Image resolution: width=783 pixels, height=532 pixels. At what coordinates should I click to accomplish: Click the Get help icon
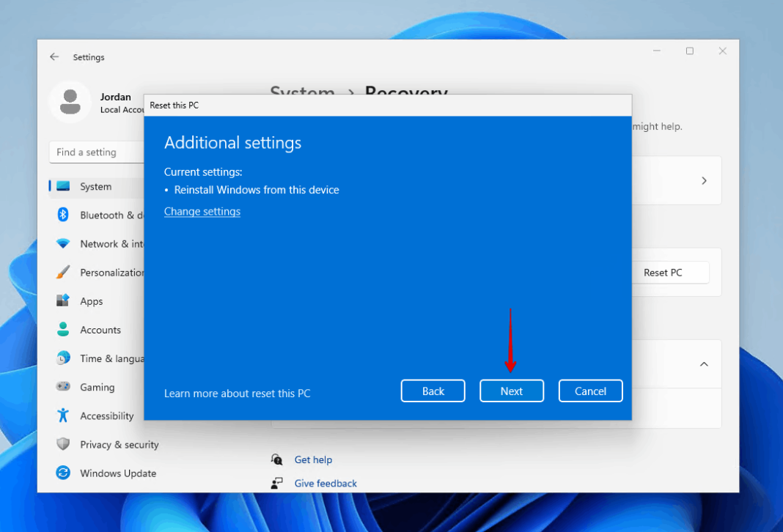tap(277, 459)
